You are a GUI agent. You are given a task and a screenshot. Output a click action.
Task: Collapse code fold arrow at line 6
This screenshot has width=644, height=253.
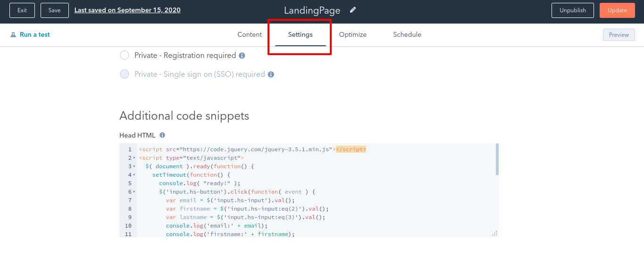[134, 192]
